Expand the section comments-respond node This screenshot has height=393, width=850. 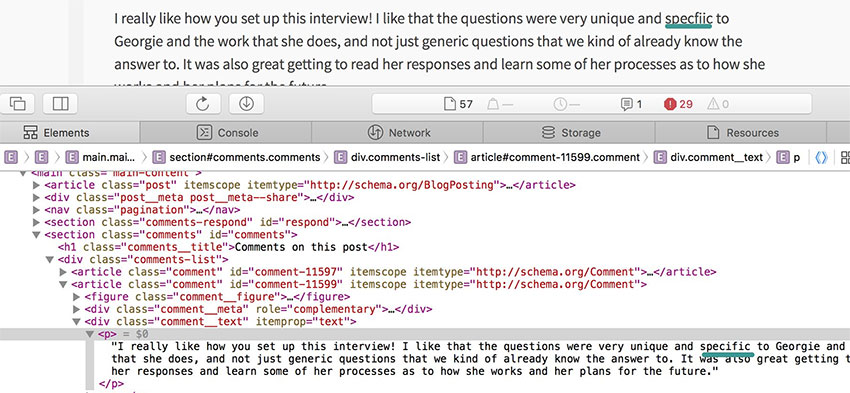tap(36, 222)
